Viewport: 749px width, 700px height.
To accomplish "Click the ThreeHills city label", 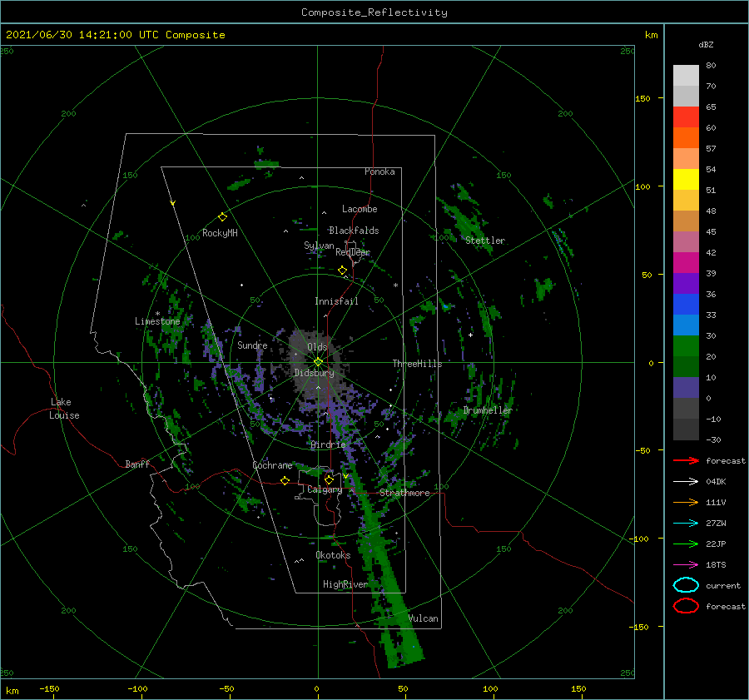I will click(418, 364).
